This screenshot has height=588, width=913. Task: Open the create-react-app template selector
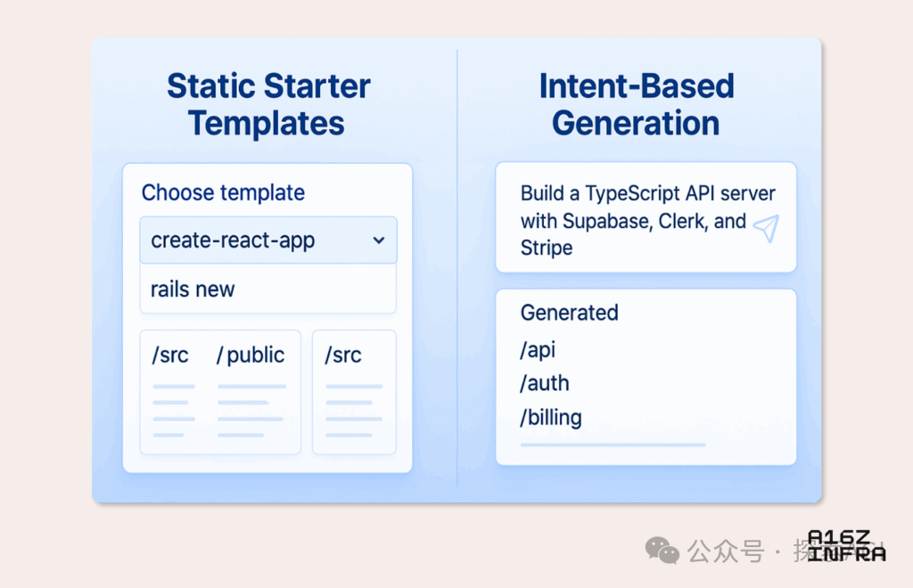pos(268,241)
